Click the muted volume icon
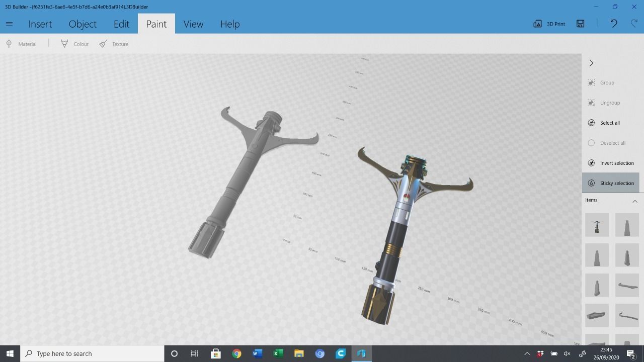644x362 pixels. coord(567,353)
